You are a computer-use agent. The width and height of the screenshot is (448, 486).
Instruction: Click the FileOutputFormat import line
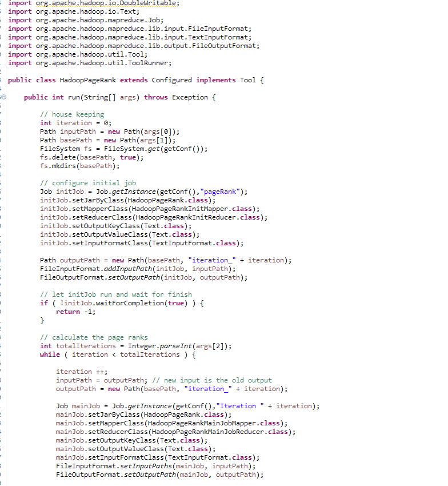pos(134,46)
